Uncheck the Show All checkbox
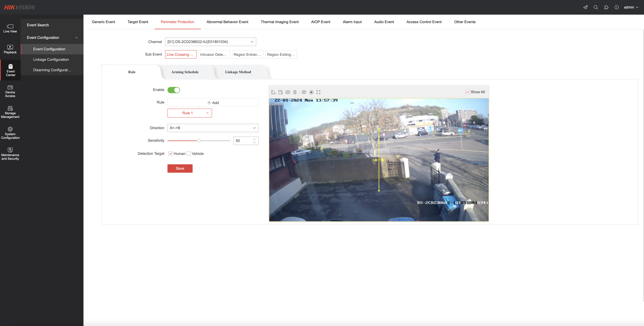This screenshot has width=644, height=326. tap(467, 92)
